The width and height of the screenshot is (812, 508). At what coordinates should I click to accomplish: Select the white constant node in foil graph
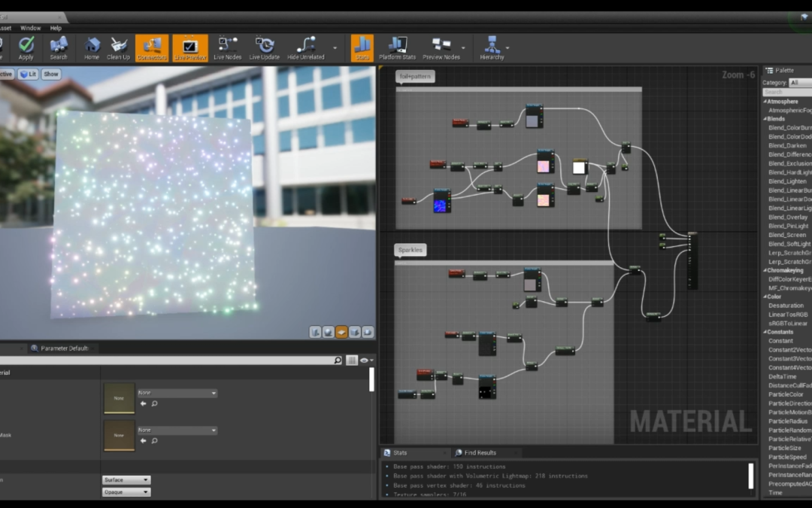tap(580, 167)
